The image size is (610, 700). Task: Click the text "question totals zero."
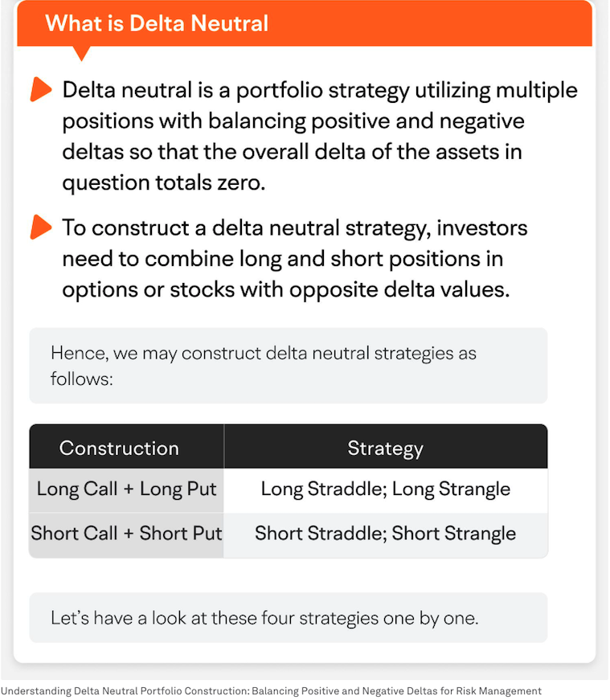coord(163,182)
